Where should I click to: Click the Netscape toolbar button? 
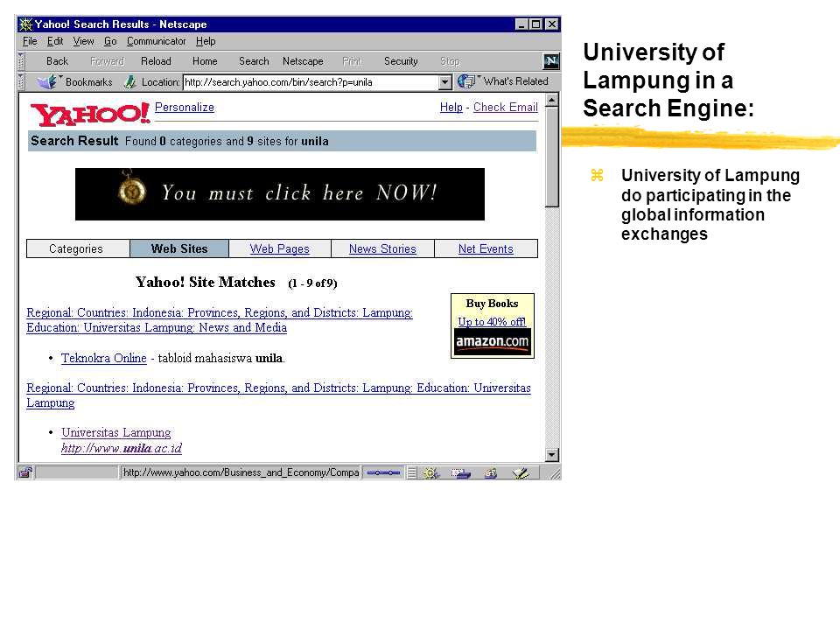[x=303, y=61]
